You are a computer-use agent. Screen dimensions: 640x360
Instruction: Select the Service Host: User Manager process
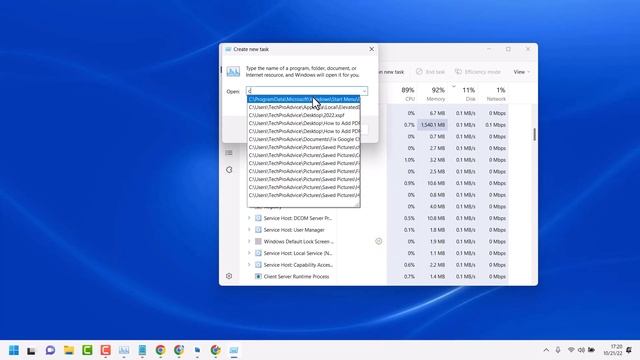(x=294, y=230)
